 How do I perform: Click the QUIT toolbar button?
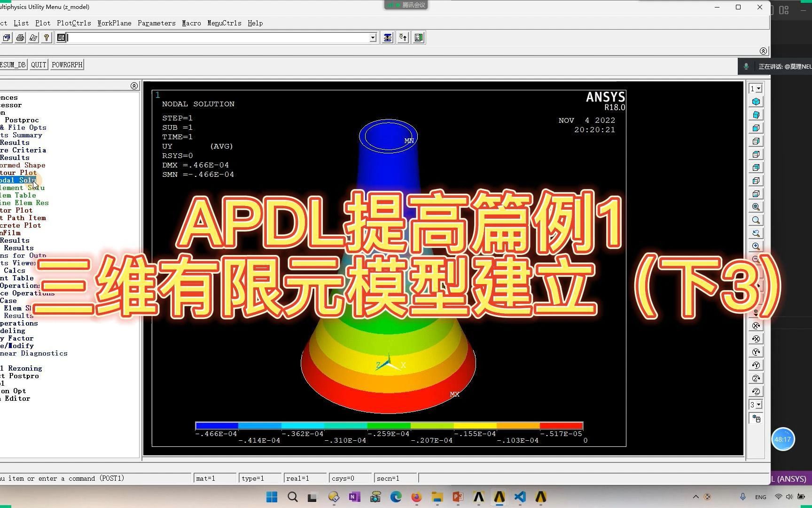(x=39, y=65)
